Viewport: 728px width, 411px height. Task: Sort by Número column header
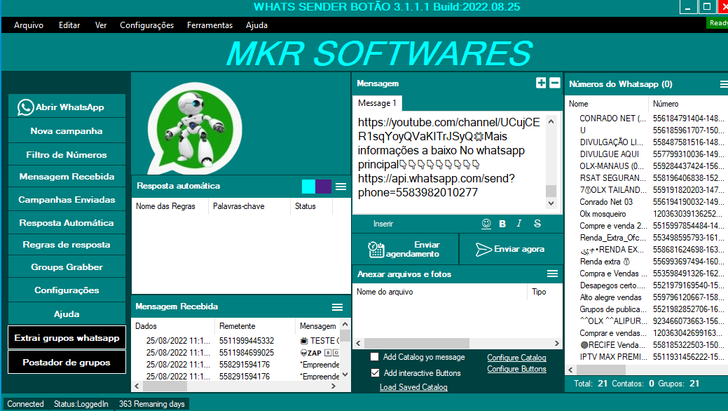pyautogui.click(x=688, y=104)
